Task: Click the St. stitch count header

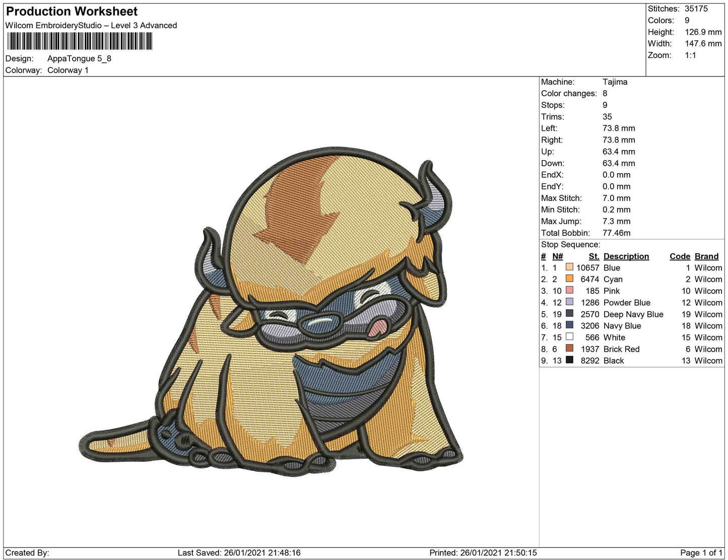Action: (593, 256)
